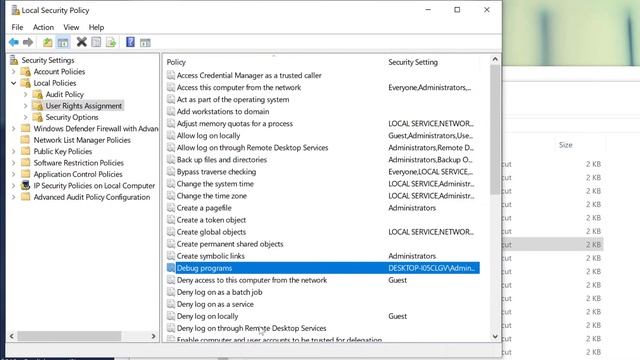This screenshot has width=640, height=360.
Task: Expand Windows Defender Firewall node
Action: pos(13,129)
